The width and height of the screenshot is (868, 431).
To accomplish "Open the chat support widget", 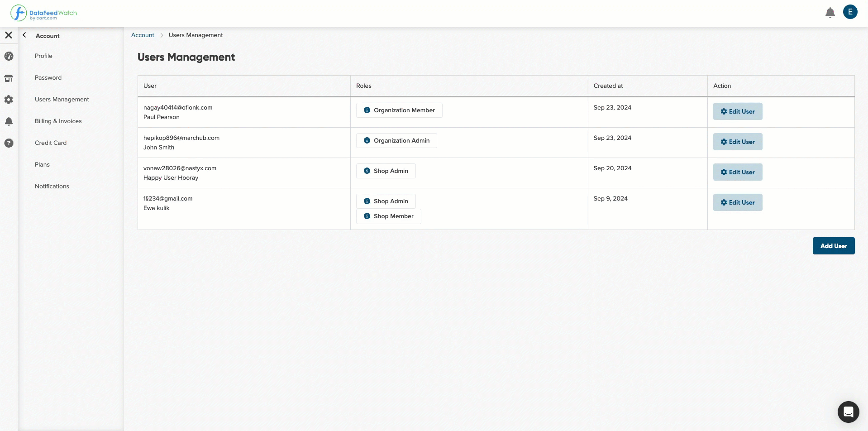I will click(848, 412).
